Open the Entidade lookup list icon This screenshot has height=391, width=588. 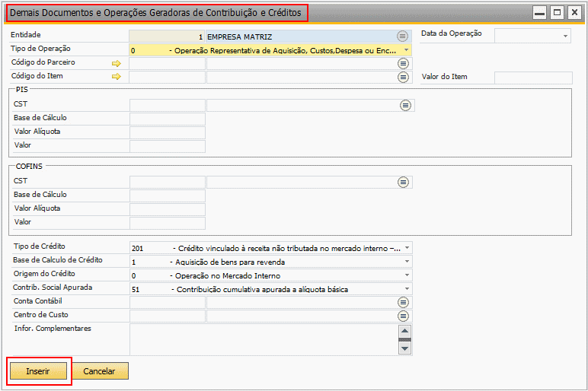coord(402,37)
